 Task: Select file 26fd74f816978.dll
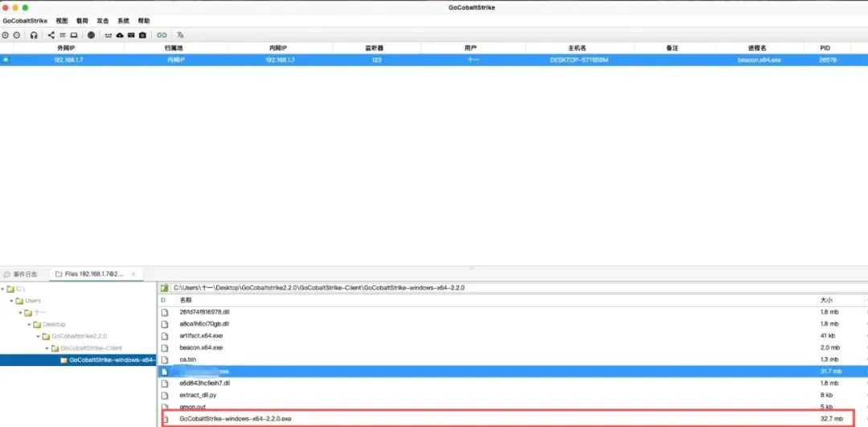[204, 312]
